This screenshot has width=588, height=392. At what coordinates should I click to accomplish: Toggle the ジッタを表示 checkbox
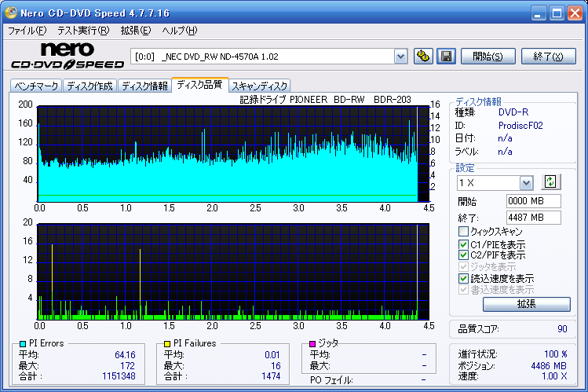tap(463, 267)
